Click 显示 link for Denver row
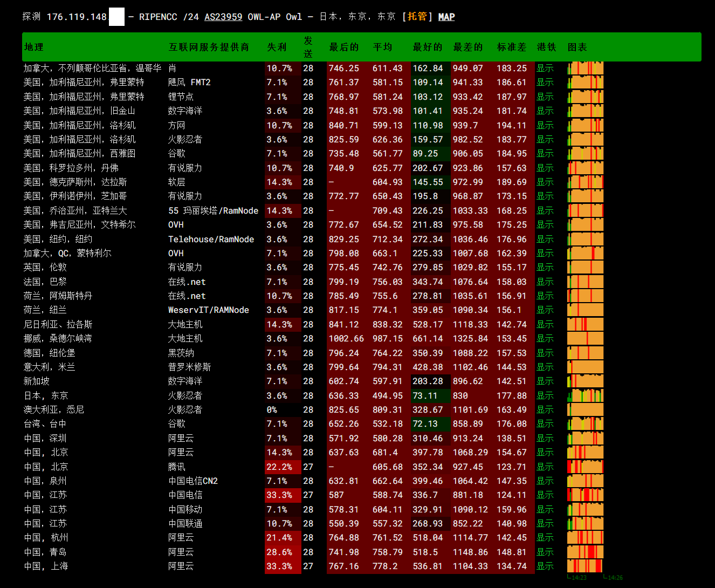Image resolution: width=715 pixels, height=588 pixels. [x=545, y=168]
